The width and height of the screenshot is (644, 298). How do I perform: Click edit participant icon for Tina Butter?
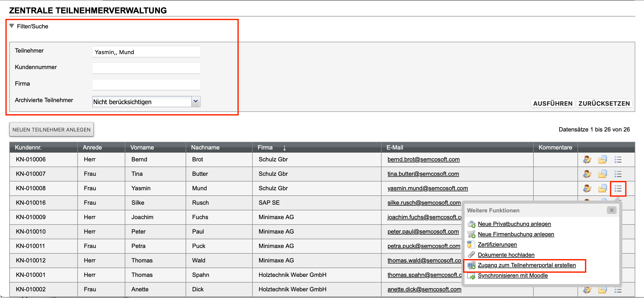[x=587, y=174]
